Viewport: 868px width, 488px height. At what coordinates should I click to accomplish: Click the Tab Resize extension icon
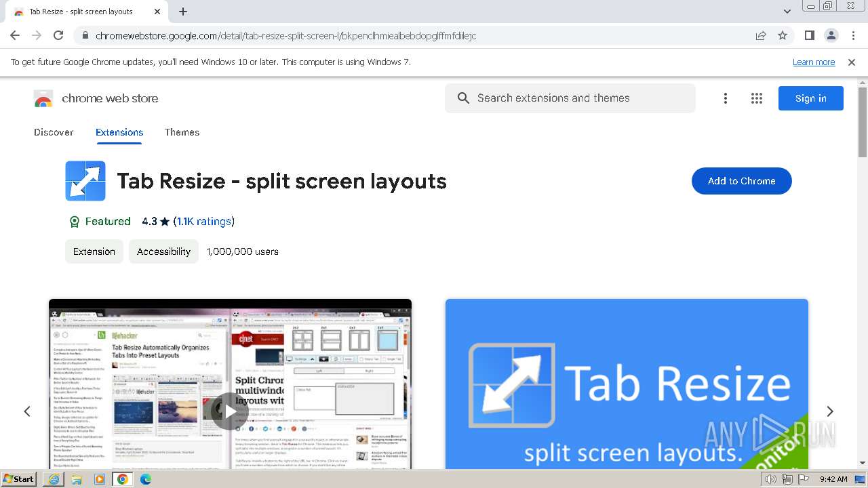coord(85,181)
